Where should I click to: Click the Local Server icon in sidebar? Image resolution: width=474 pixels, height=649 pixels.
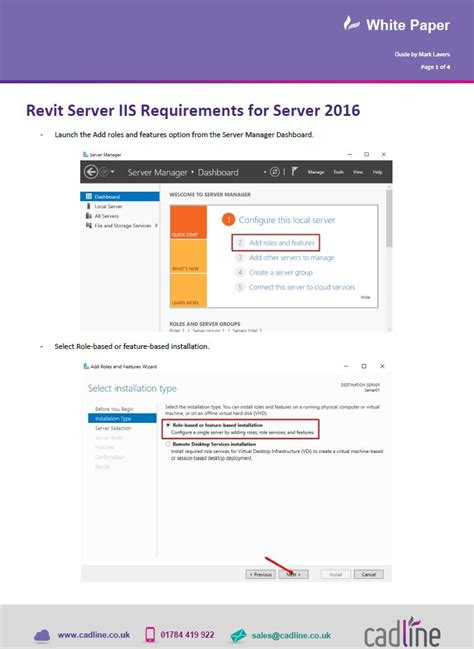[x=88, y=206]
